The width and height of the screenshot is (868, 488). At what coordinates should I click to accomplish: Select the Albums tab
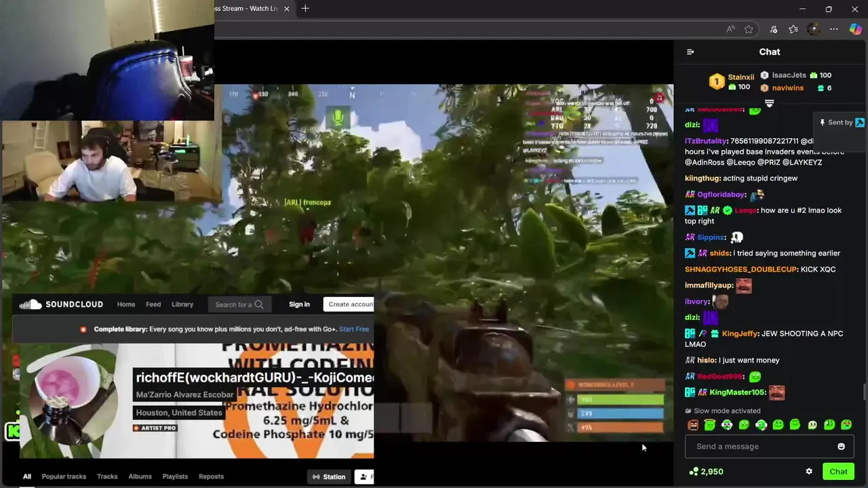(x=140, y=476)
